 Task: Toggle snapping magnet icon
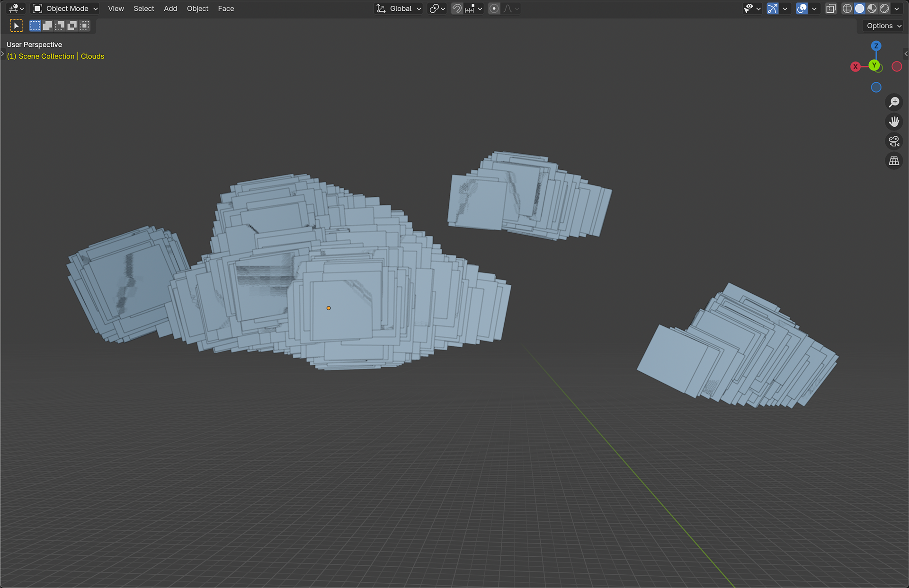tap(457, 9)
